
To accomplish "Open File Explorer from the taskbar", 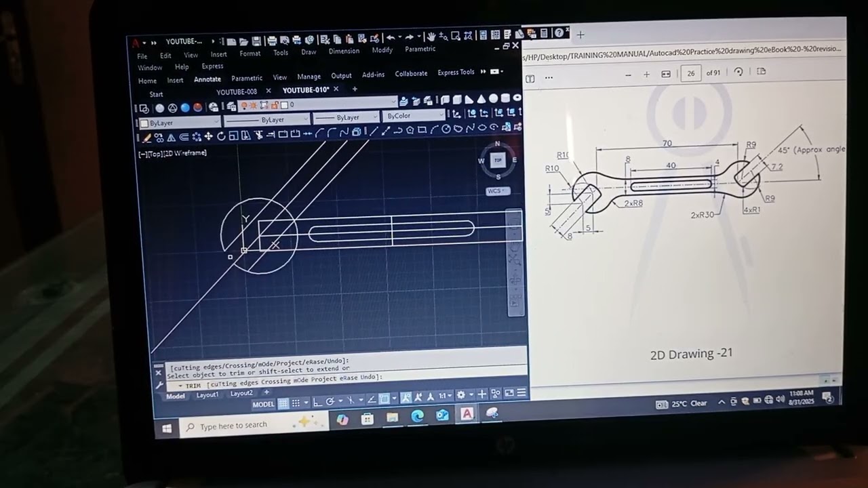I will pyautogui.click(x=392, y=417).
